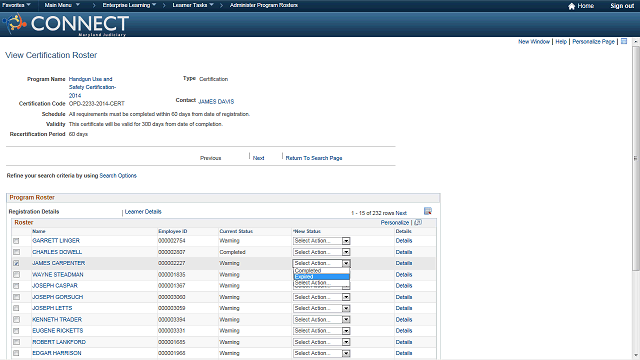The width and height of the screenshot is (640, 360).
Task: Choose Select Action option in open list
Action: (321, 283)
